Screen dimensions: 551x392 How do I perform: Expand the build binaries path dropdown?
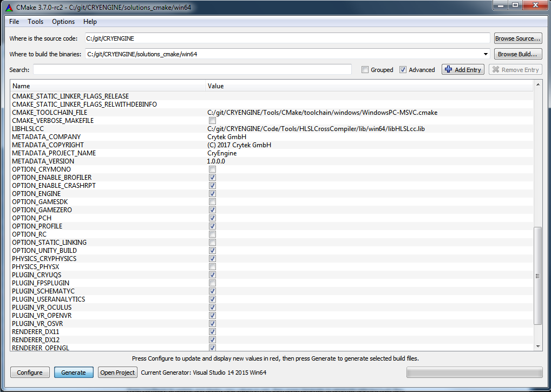point(486,54)
